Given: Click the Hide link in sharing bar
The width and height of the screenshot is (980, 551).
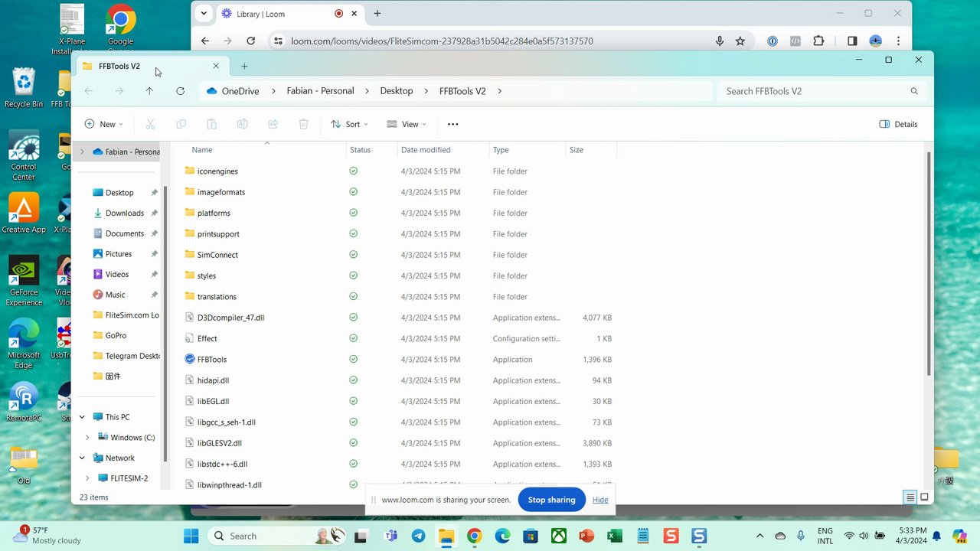Looking at the screenshot, I should pos(600,500).
